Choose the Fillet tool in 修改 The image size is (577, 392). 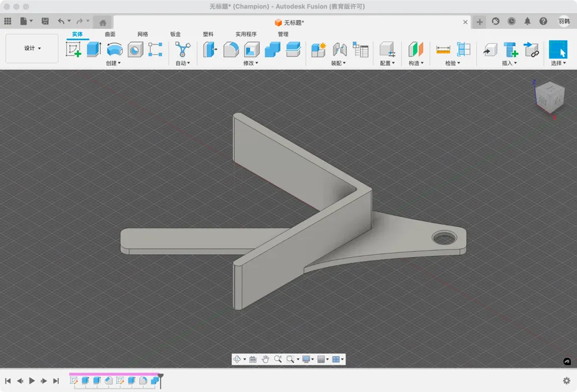click(231, 50)
